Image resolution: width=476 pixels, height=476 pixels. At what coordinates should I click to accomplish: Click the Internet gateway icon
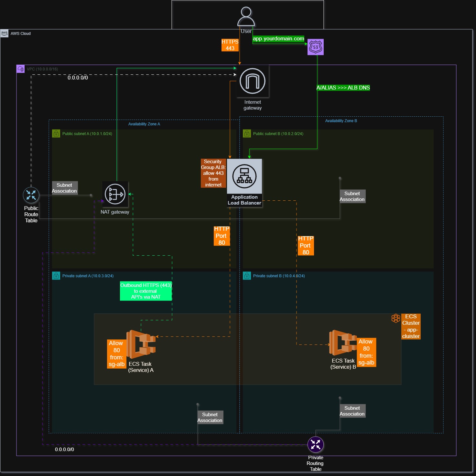(x=253, y=81)
